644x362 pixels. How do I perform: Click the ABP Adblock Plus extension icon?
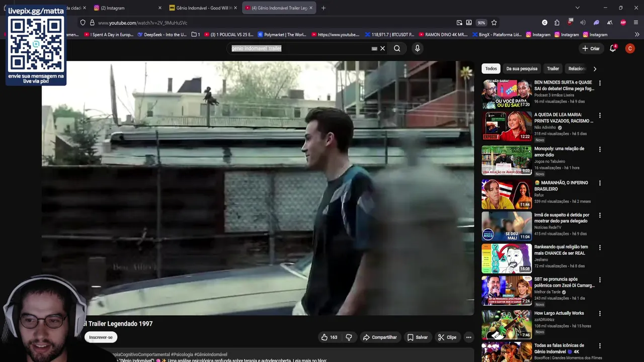pos(623,23)
